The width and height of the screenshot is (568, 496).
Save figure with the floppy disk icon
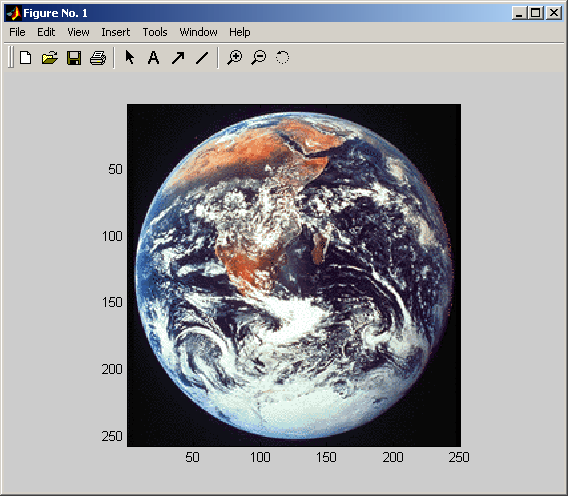(x=74, y=58)
